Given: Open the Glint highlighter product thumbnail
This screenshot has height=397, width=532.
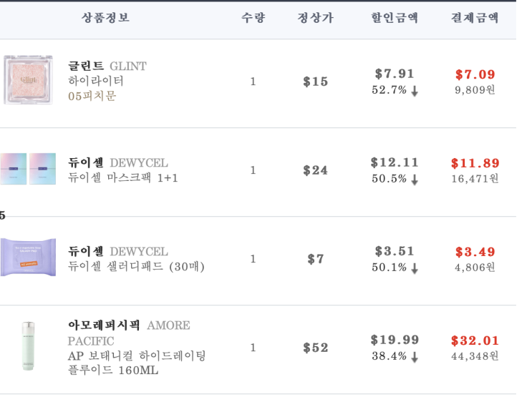Looking at the screenshot, I should point(28,79).
